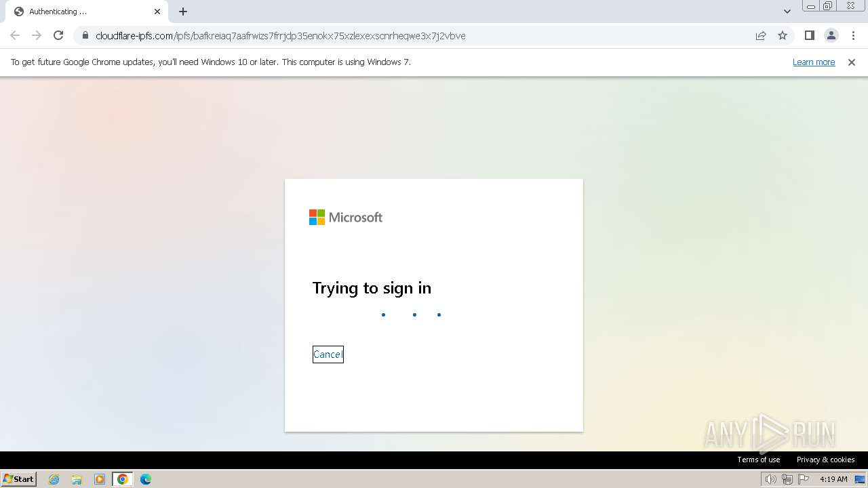Open the Learn more link
868x488 pixels.
point(814,62)
